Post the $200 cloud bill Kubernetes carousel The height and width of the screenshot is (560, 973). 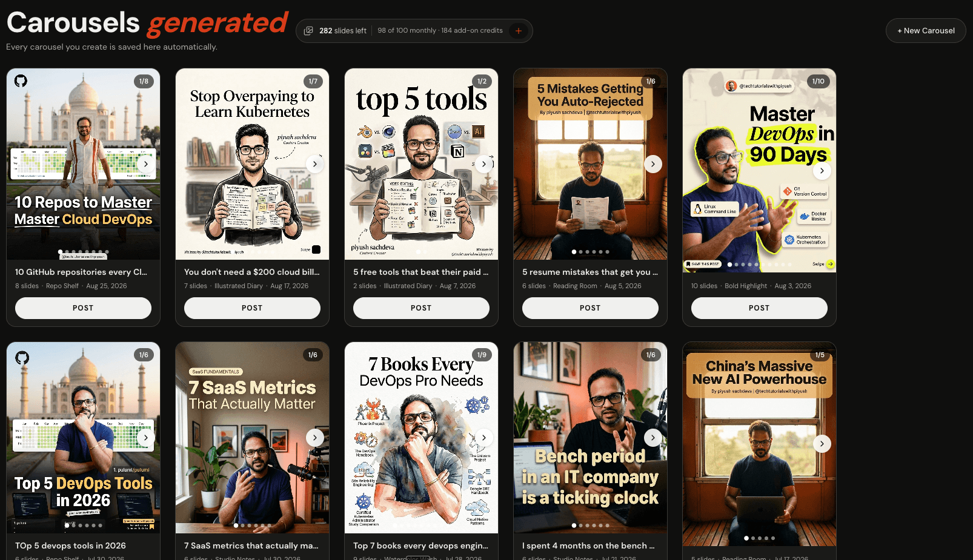(252, 308)
